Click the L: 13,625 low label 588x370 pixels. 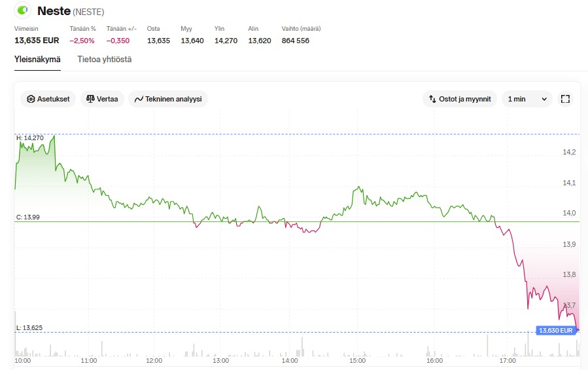click(x=29, y=327)
